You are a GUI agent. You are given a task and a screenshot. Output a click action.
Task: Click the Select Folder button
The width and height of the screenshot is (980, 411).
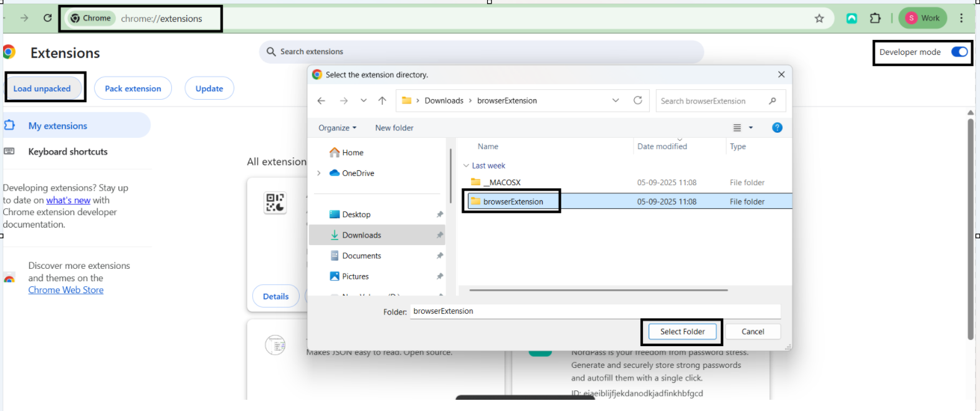(x=682, y=332)
